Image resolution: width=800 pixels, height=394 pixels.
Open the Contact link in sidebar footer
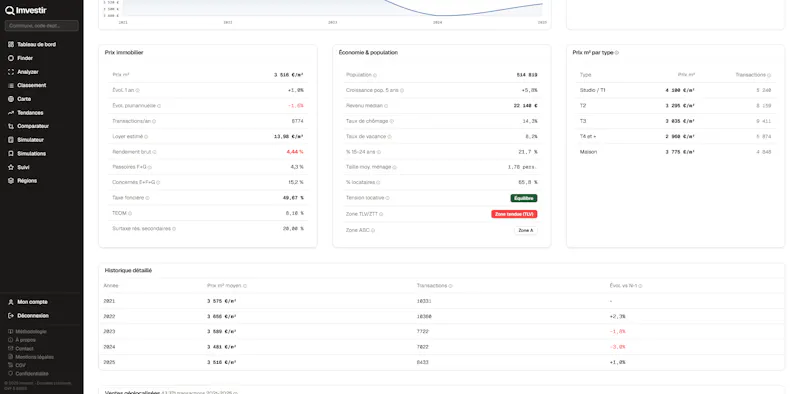pos(24,349)
